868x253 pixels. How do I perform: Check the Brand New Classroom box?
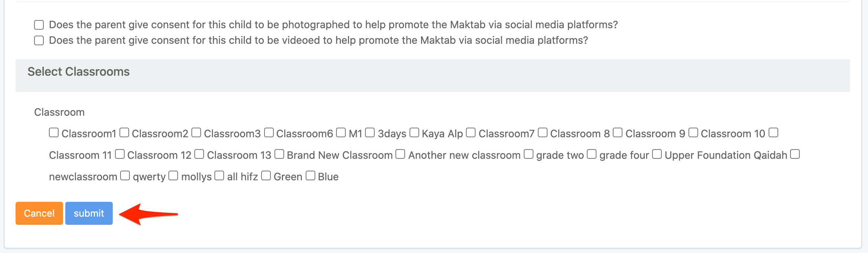(x=279, y=154)
